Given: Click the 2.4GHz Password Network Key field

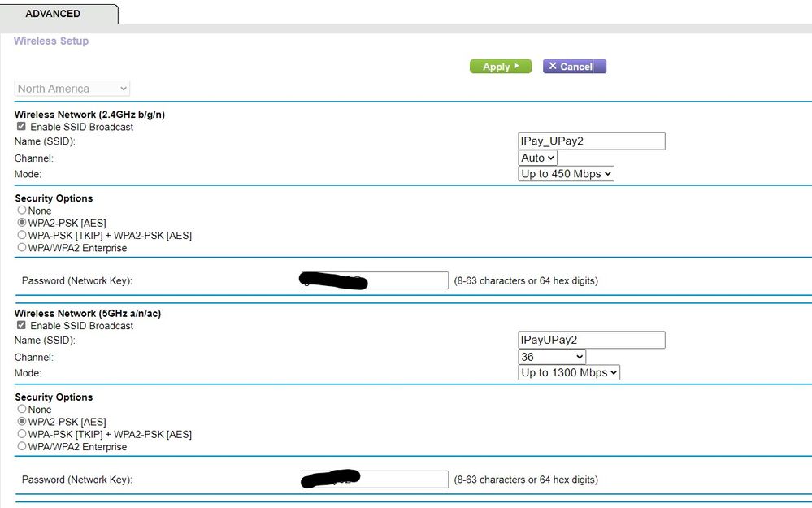Looking at the screenshot, I should click(374, 280).
